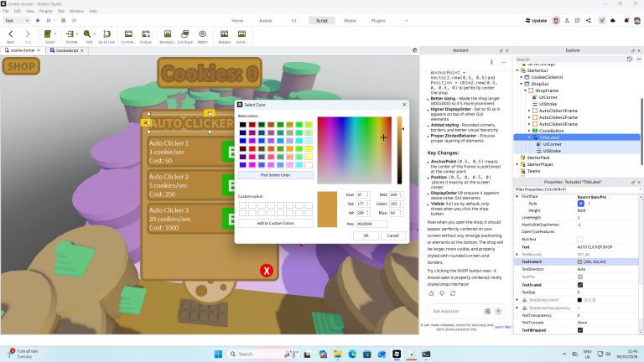The image size is (644, 362).
Task: Open the Test mode dropdown
Action: (15, 20)
